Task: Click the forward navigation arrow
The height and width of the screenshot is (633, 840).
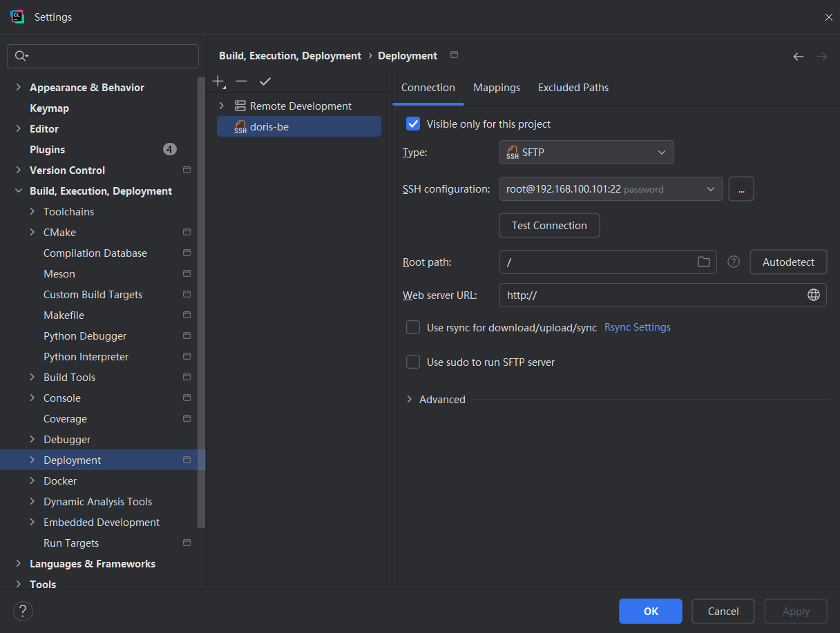Action: (x=822, y=57)
